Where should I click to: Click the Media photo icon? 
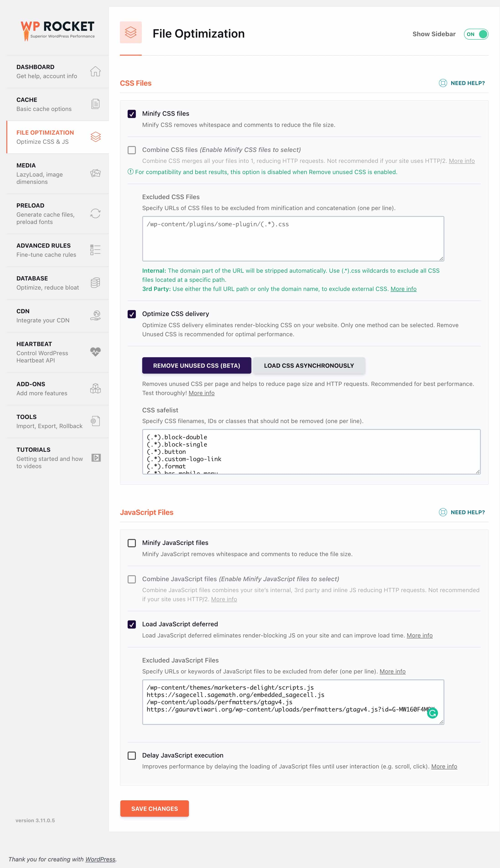pyautogui.click(x=96, y=174)
